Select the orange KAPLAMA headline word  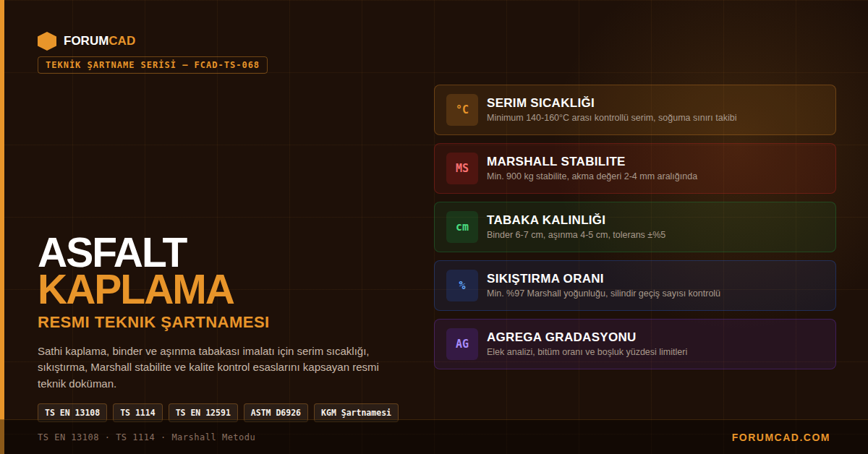pyautogui.click(x=135, y=290)
